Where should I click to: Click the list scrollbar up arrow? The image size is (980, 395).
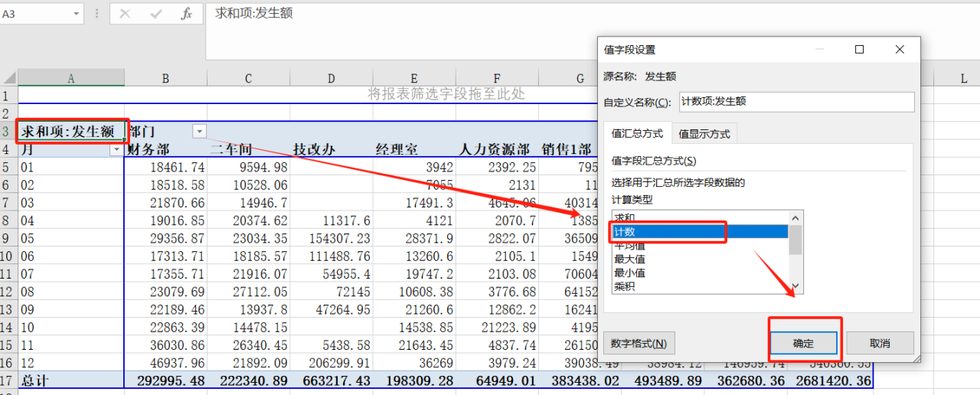796,217
